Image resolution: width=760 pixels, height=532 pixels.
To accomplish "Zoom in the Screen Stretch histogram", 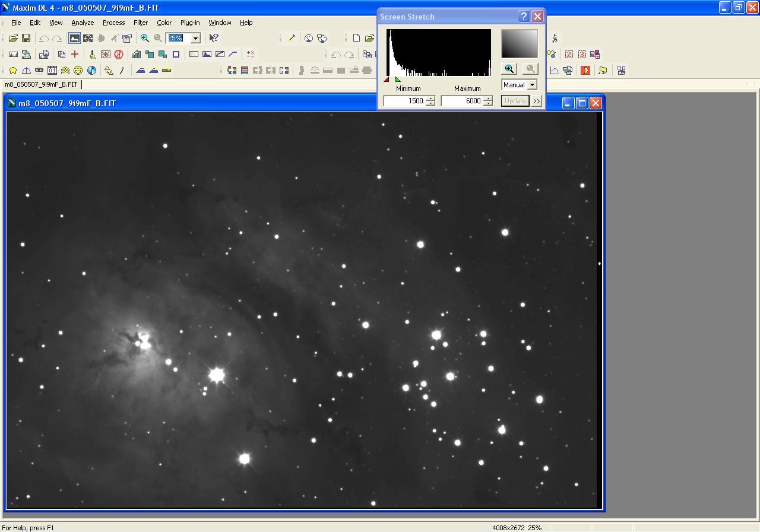I will coord(509,69).
